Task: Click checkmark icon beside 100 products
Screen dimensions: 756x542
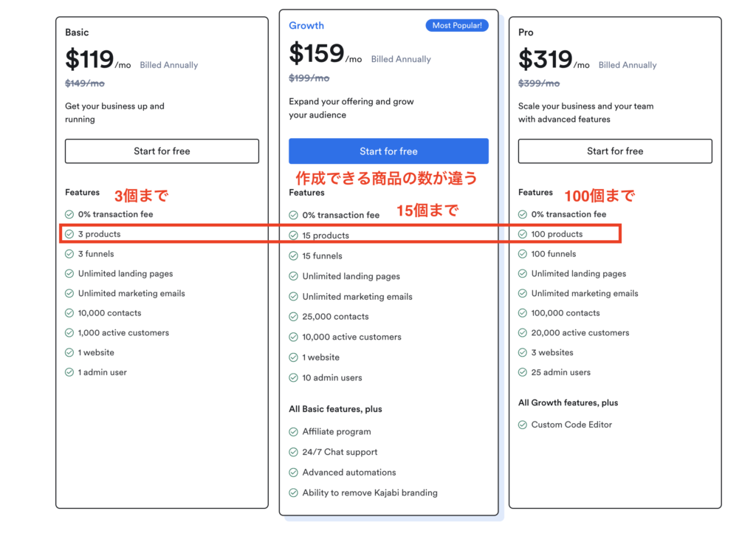Action: pos(523,234)
